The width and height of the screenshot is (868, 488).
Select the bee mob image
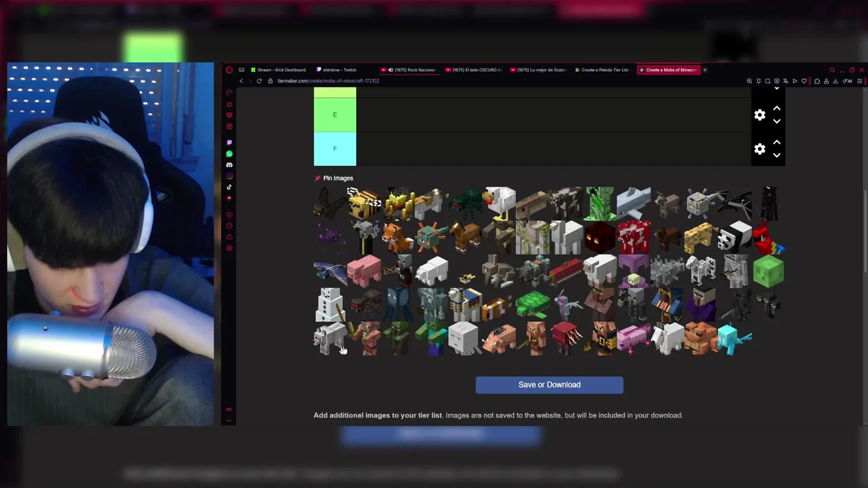[x=364, y=204]
